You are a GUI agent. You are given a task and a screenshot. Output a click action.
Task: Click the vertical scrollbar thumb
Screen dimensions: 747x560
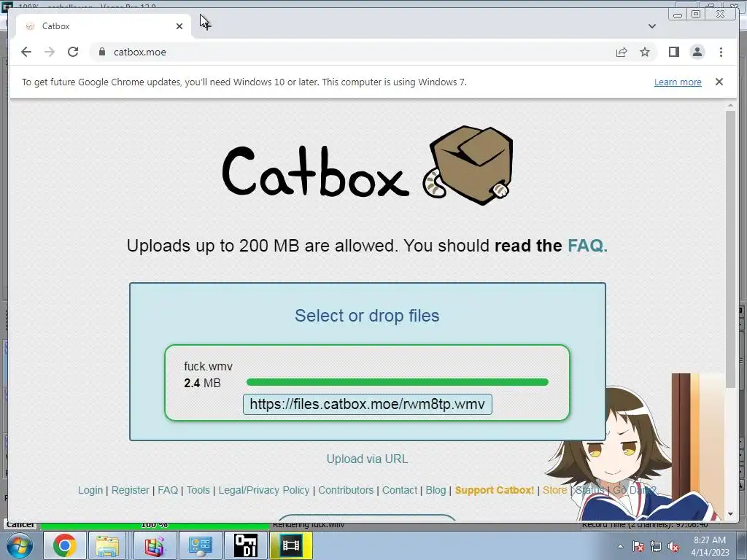coord(730,249)
